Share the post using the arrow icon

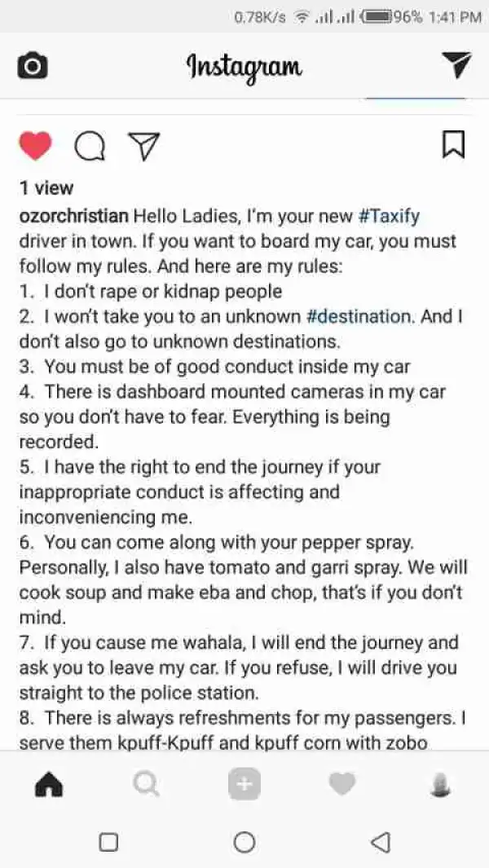pos(144,145)
